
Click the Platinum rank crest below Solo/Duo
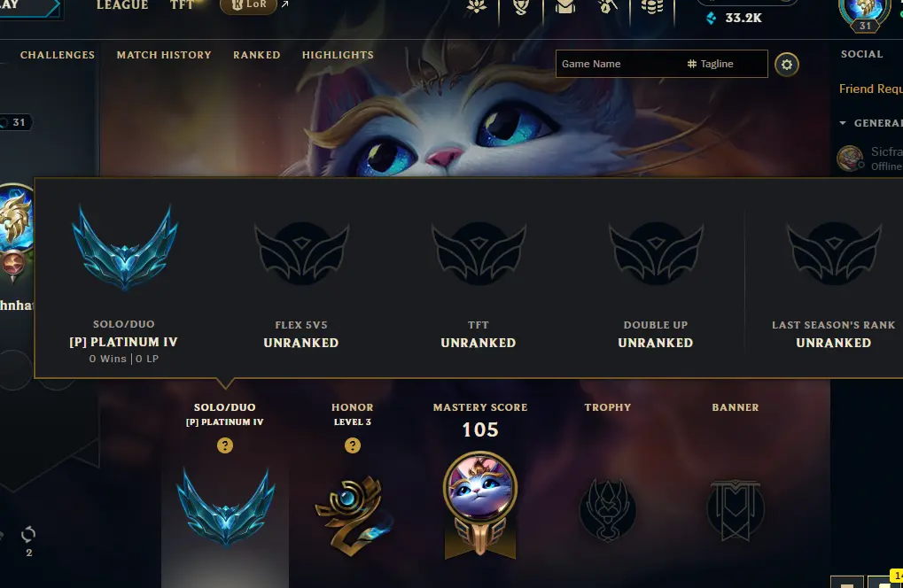pos(225,507)
